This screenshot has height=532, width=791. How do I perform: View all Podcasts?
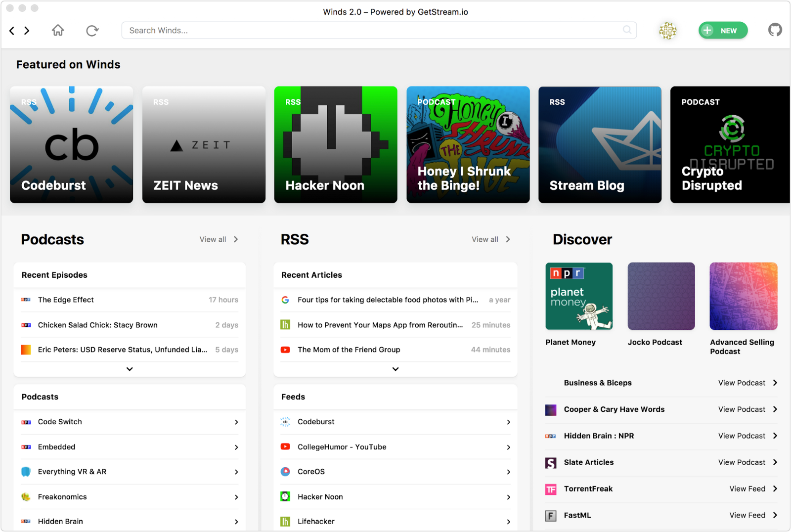(219, 239)
